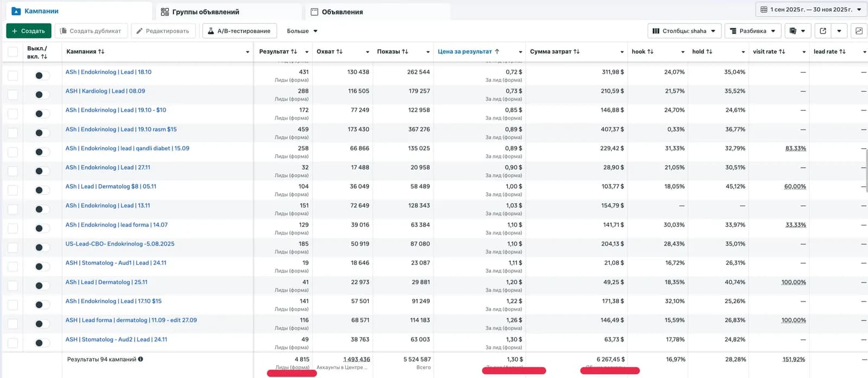Open the Результат column options arrow
Image resolution: width=868 pixels, height=378 pixels.
point(307,52)
